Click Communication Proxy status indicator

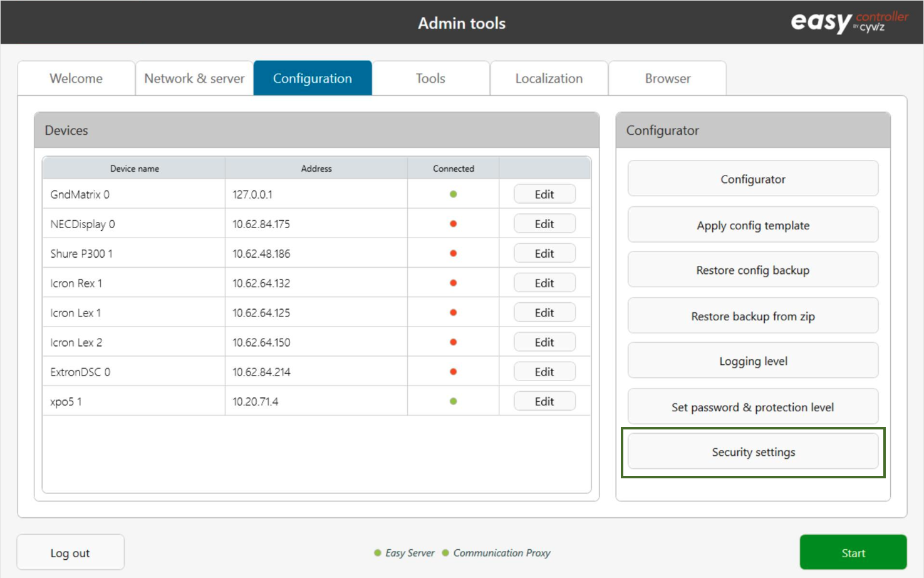point(445,553)
